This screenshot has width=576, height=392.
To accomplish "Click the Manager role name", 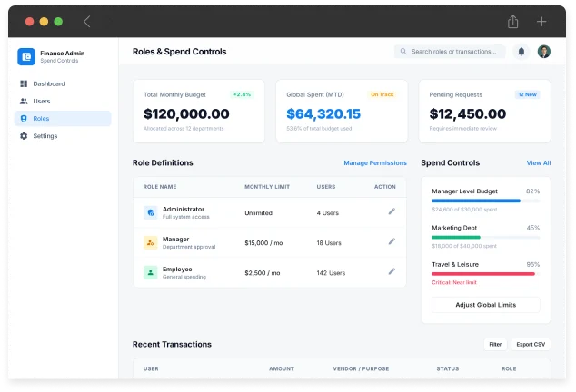I will (175, 239).
